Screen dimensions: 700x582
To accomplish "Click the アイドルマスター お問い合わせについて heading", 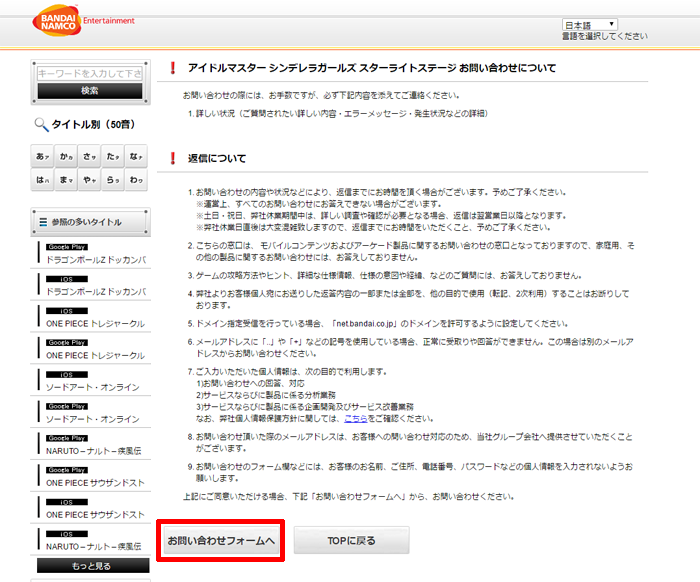I will (372, 68).
